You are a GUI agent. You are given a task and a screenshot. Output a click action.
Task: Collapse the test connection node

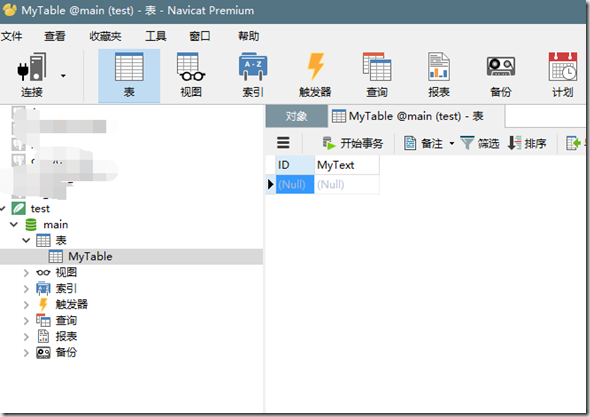click(3, 208)
